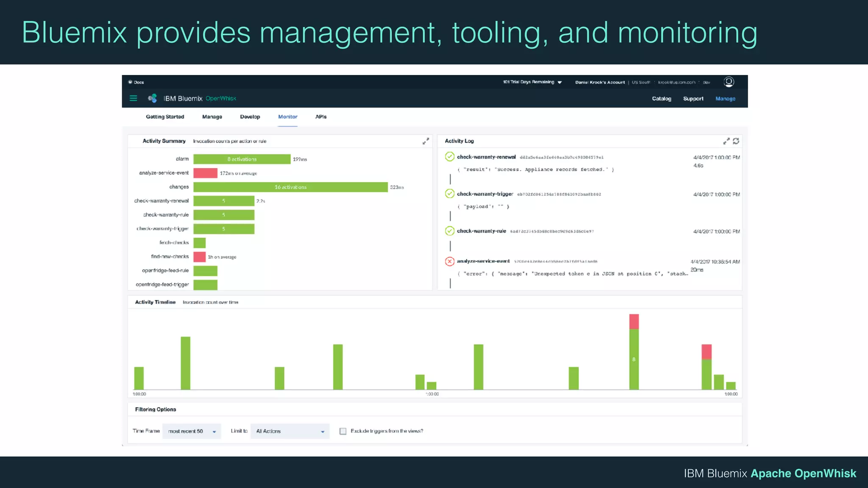Select the Monitor tab
Viewport: 868px width, 488px height.
point(288,117)
